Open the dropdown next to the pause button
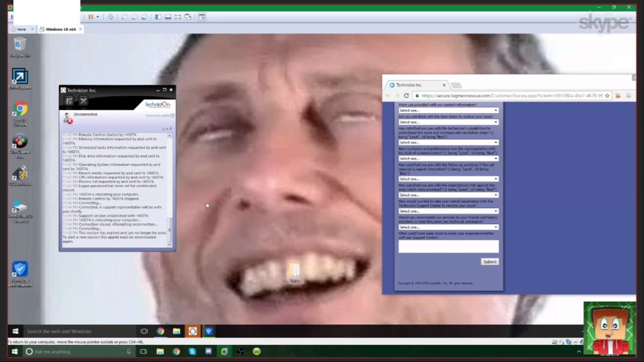644x362 pixels. click(97, 17)
